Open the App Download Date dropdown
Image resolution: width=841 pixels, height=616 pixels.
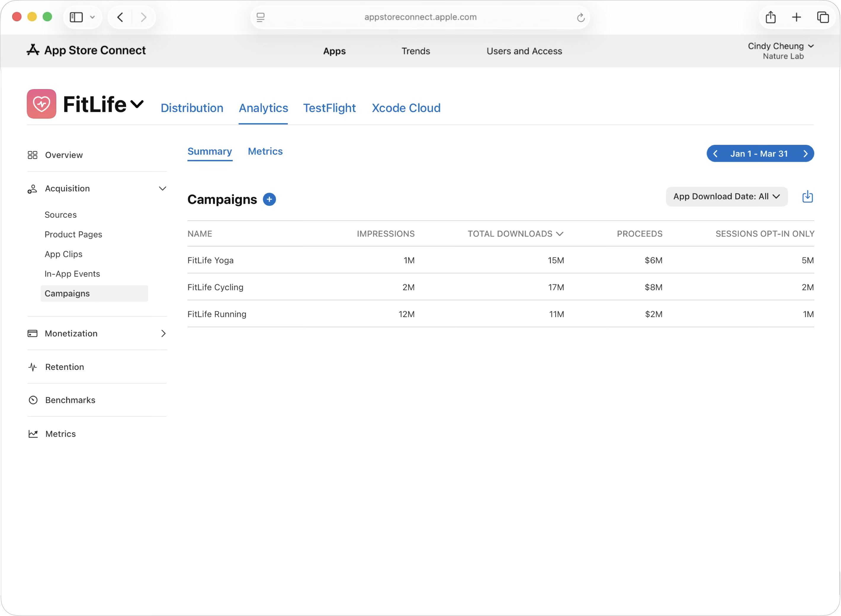point(726,197)
